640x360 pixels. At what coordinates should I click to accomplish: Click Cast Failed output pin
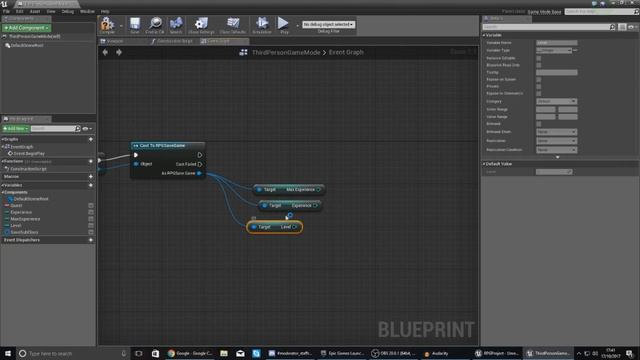click(x=200, y=164)
